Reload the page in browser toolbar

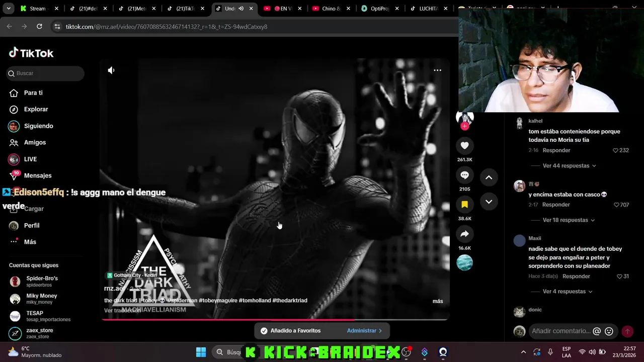39,26
